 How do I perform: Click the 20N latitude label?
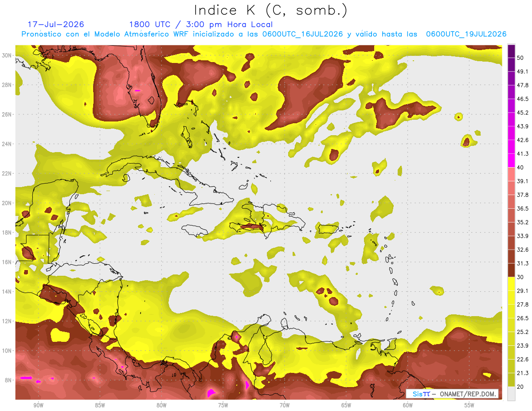click(x=7, y=203)
